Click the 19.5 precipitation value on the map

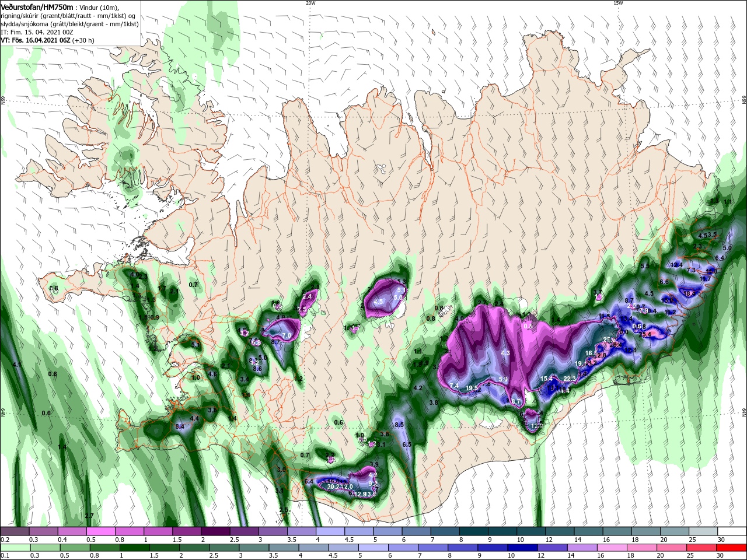pos(472,388)
